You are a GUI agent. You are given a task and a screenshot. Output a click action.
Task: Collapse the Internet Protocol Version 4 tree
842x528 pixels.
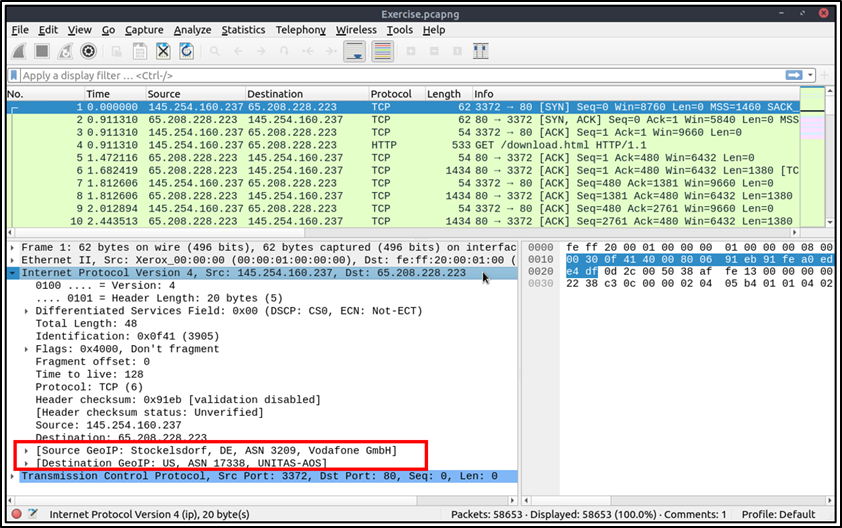pos(12,273)
